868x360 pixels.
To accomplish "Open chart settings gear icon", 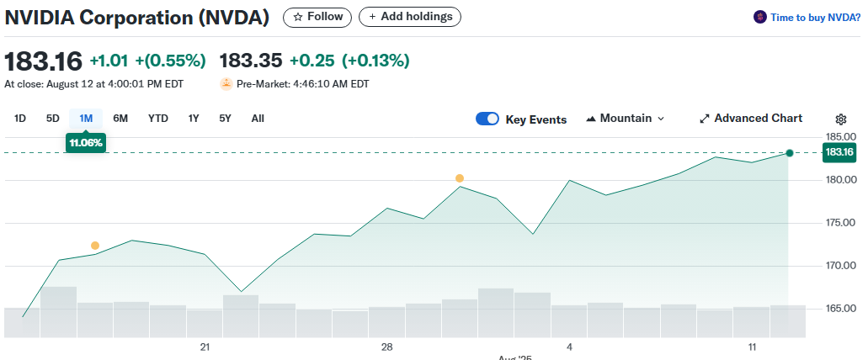I will click(841, 119).
